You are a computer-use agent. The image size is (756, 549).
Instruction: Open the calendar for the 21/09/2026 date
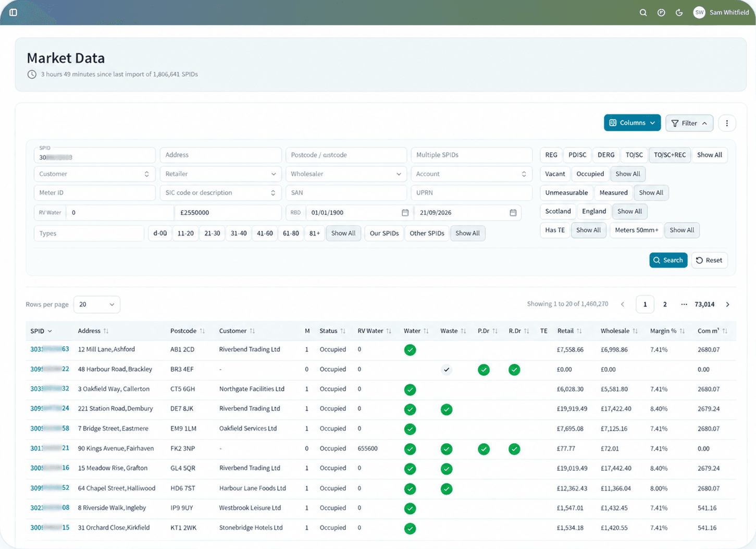point(513,213)
